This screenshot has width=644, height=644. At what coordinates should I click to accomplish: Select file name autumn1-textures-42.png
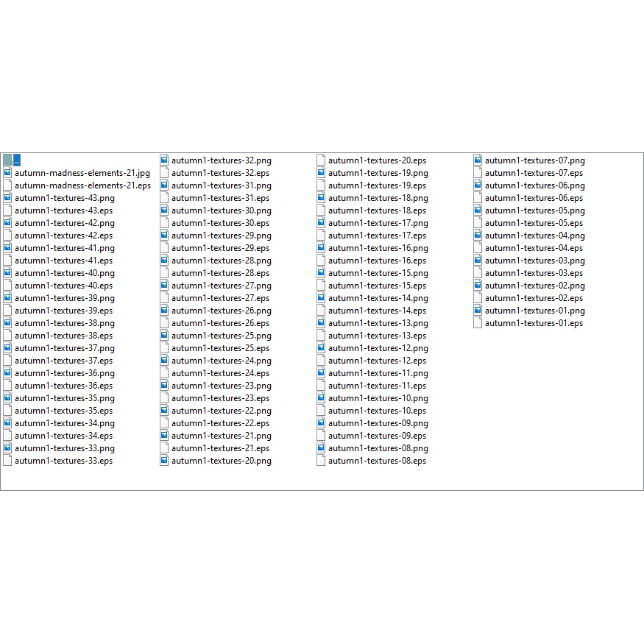pyautogui.click(x=65, y=223)
